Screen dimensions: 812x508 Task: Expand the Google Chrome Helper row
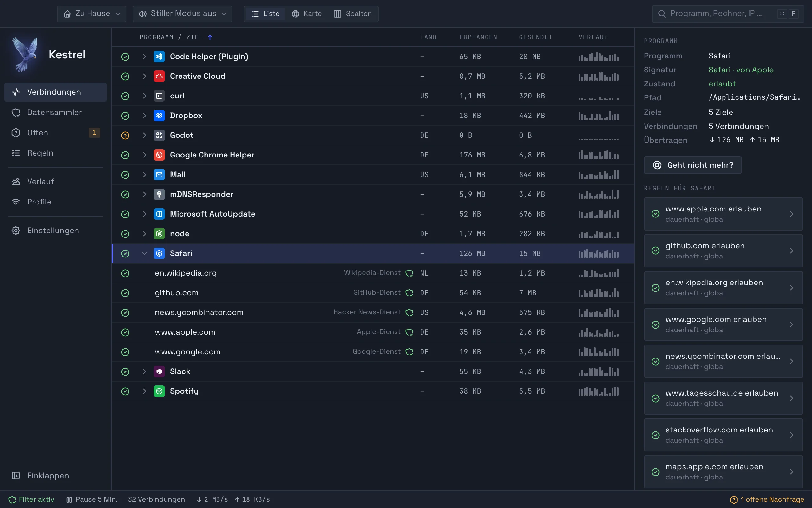tap(145, 155)
